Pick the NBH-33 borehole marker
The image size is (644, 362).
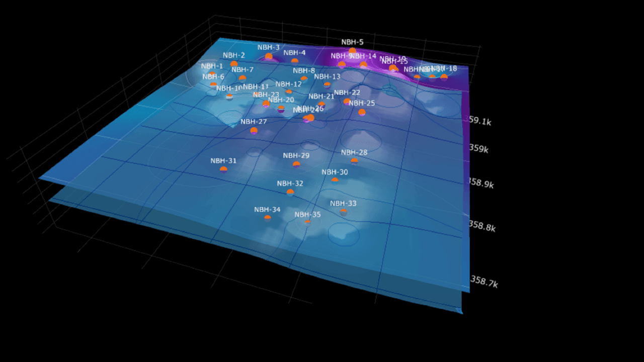[x=343, y=212]
